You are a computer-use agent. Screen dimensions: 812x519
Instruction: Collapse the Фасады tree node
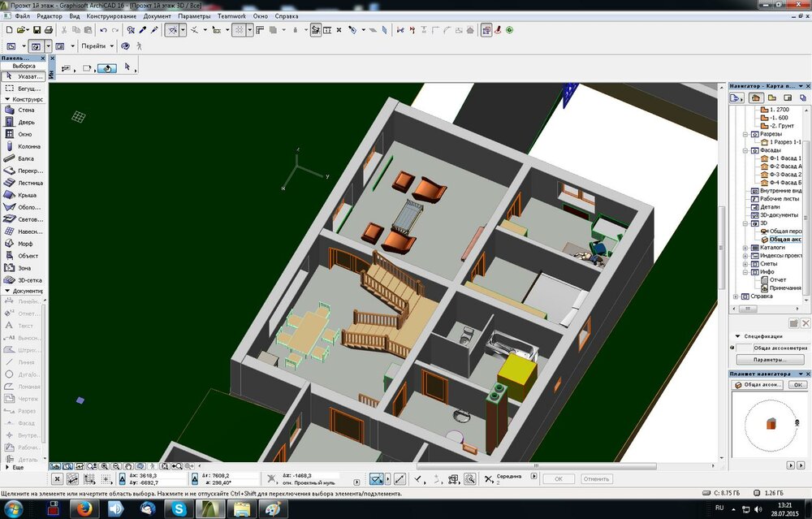pyautogui.click(x=745, y=150)
